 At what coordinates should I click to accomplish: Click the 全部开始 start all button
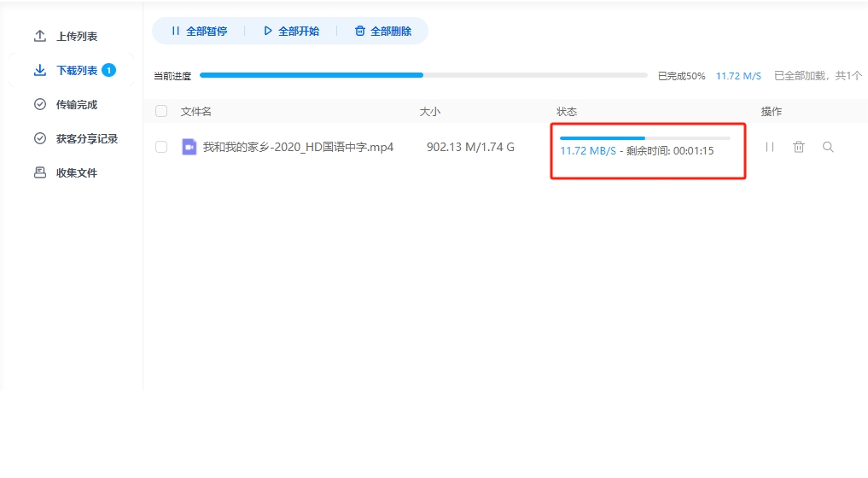pyautogui.click(x=291, y=31)
